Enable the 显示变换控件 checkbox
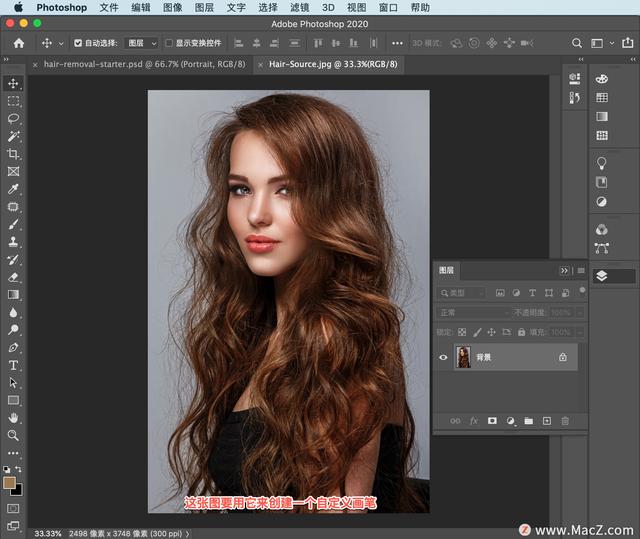 pos(169,44)
